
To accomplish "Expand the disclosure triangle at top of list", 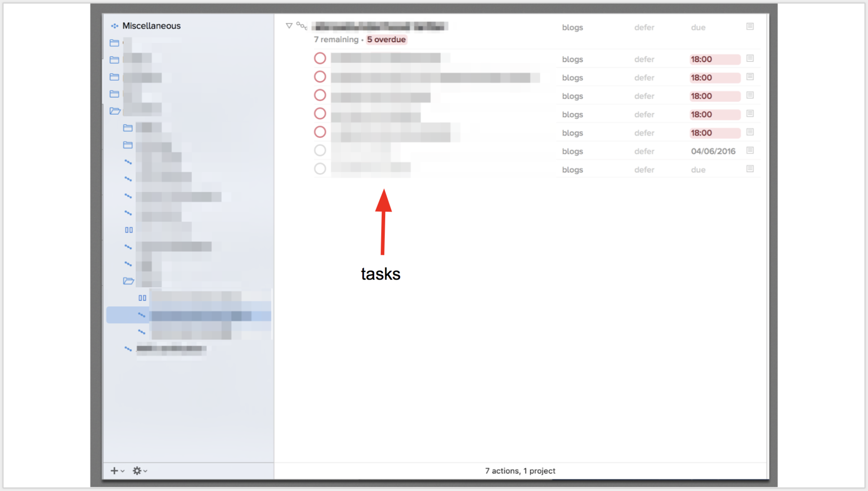I will coord(289,26).
